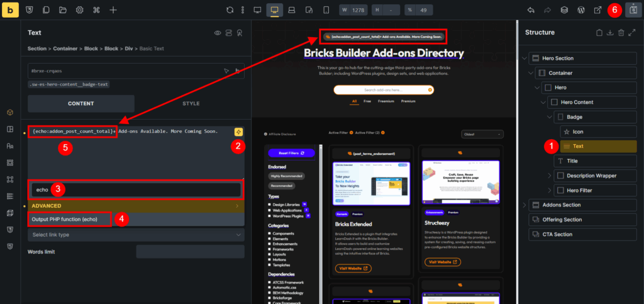The height and width of the screenshot is (304, 644).
Task: Select the Premium filter tab below the search field
Action: [x=408, y=101]
